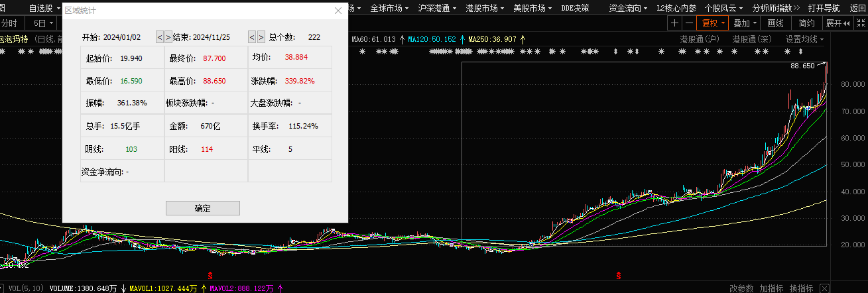Viewport: 868px width, 293px height.
Task: Toggle the 展开 side panel
Action: [x=837, y=23]
